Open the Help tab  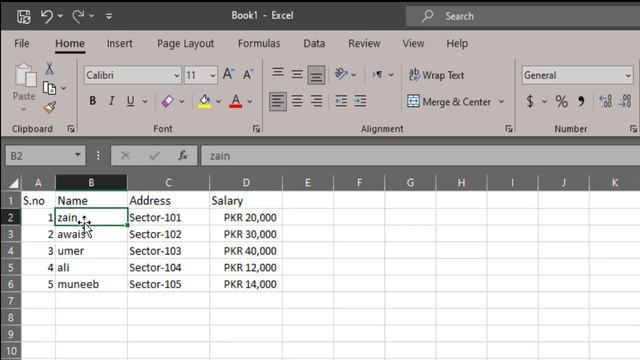pyautogui.click(x=457, y=43)
